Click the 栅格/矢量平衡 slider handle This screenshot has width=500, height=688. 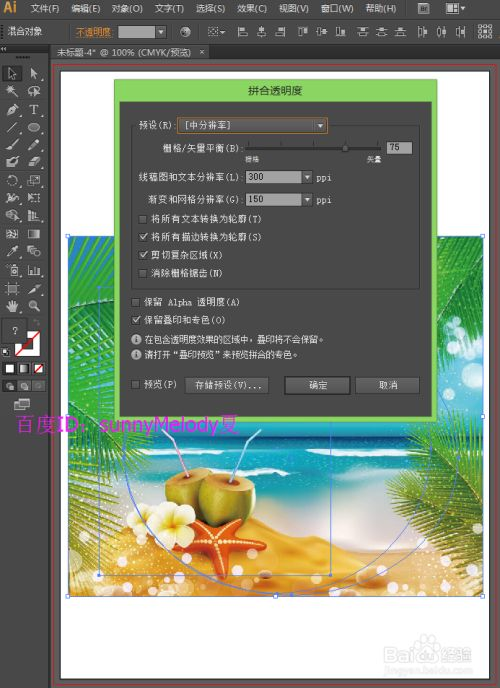[346, 148]
